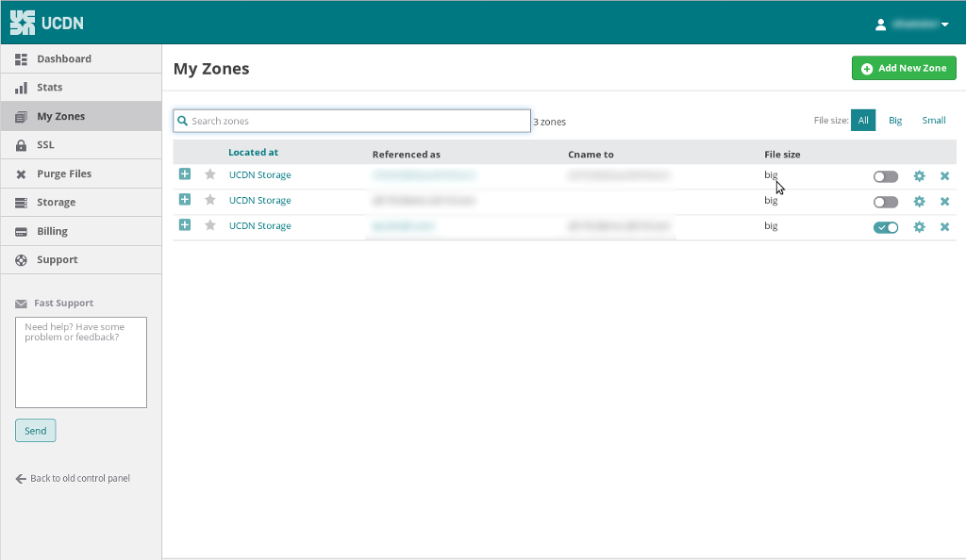
Task: Delete the third zone with X icon
Action: 944,227
